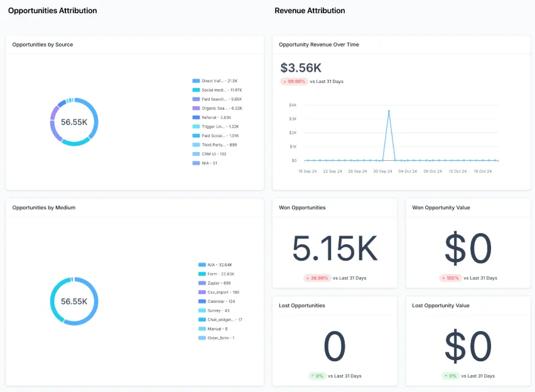
Task: Click 'vs Last 31 Days' beside the 99.99% badge
Action: [327, 82]
